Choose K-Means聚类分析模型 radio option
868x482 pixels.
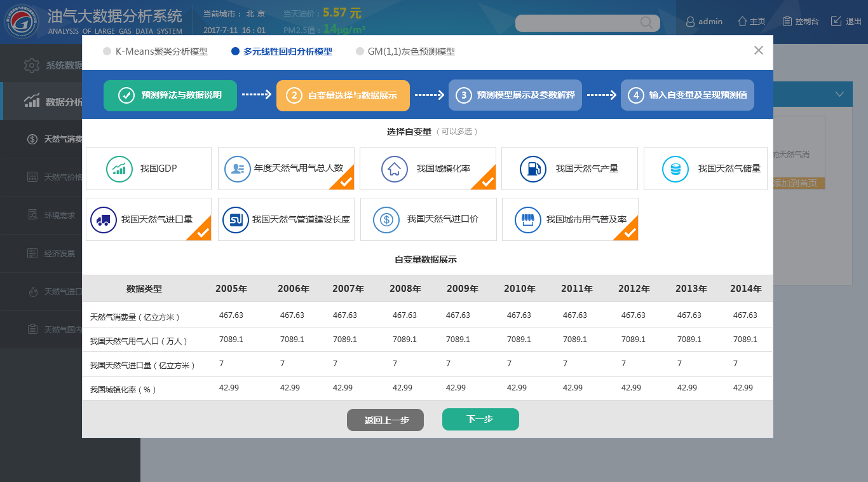pos(107,52)
